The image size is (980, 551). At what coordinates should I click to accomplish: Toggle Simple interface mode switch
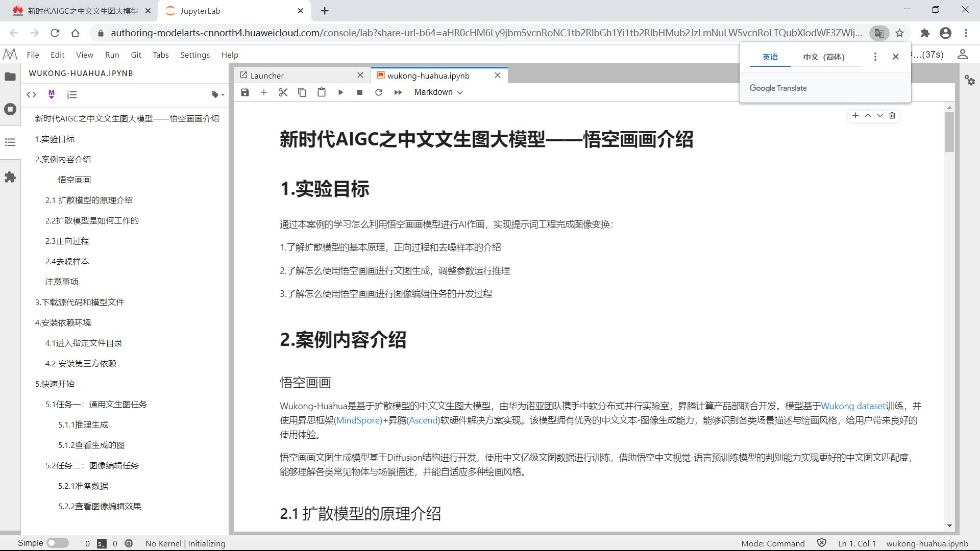tap(57, 543)
